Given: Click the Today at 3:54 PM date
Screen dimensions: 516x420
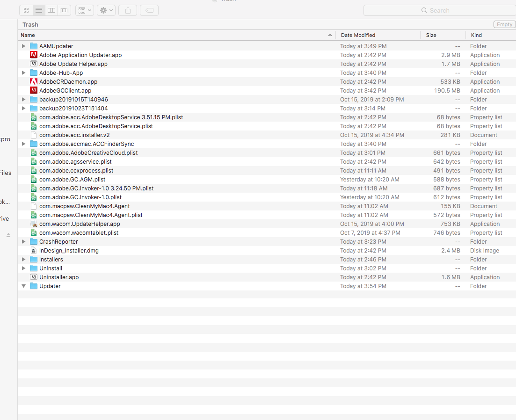Looking at the screenshot, I should 363,286.
